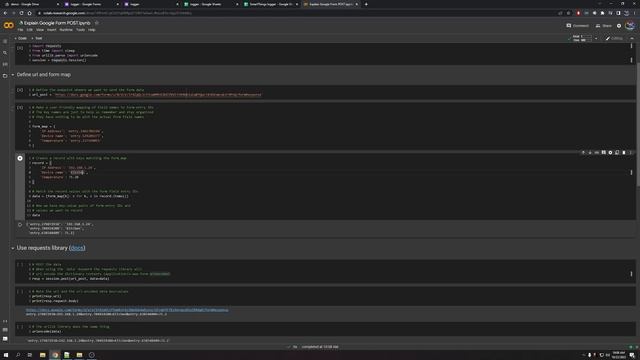Open the View menu
The image size is (640, 360).
click(40, 30)
